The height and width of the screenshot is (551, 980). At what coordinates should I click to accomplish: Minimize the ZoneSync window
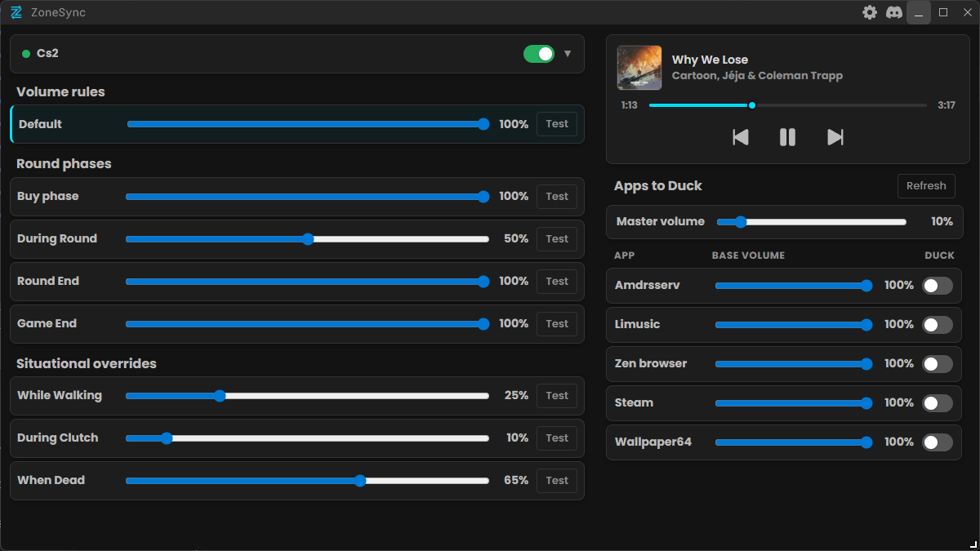[919, 12]
